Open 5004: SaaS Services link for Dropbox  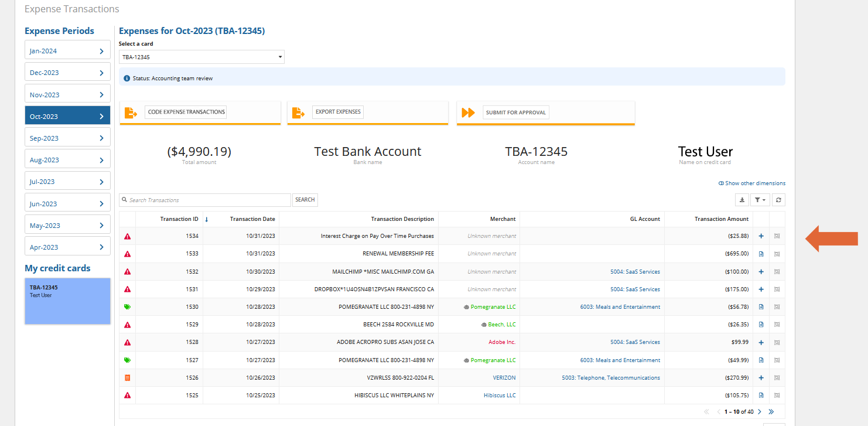click(x=635, y=289)
